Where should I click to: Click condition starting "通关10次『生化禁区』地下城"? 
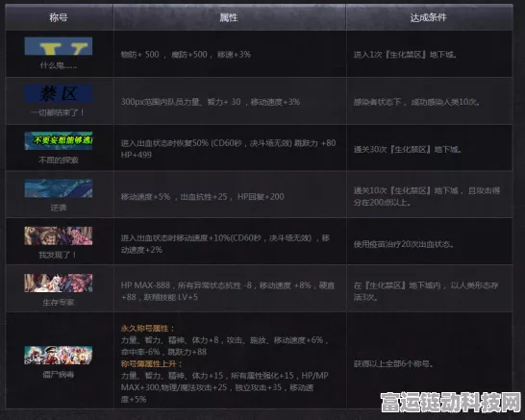427,196
